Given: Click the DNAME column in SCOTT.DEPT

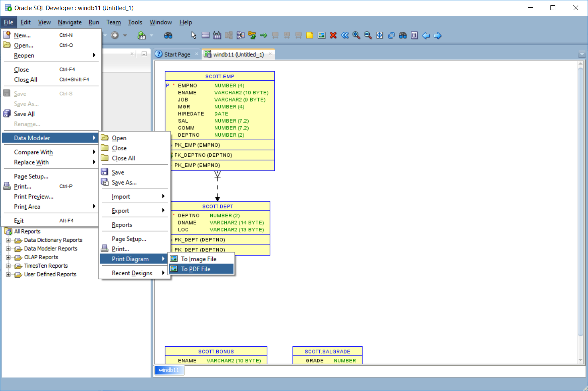Looking at the screenshot, I should pos(187,223).
